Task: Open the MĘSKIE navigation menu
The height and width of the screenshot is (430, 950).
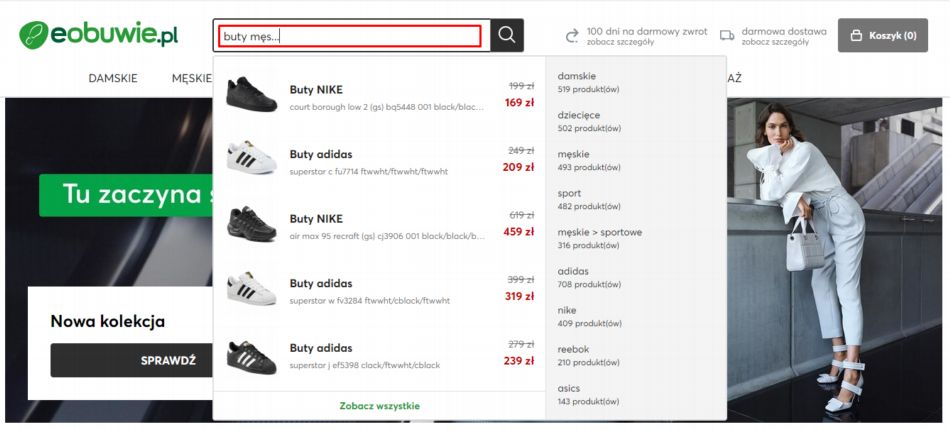Action: coord(191,78)
